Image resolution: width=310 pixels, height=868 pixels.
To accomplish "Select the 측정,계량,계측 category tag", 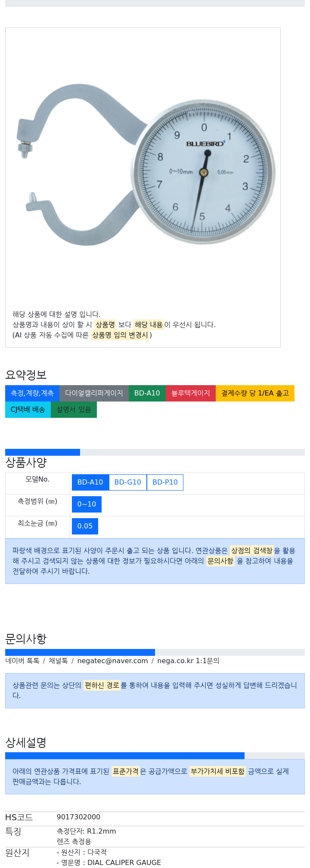I will pyautogui.click(x=32, y=393).
